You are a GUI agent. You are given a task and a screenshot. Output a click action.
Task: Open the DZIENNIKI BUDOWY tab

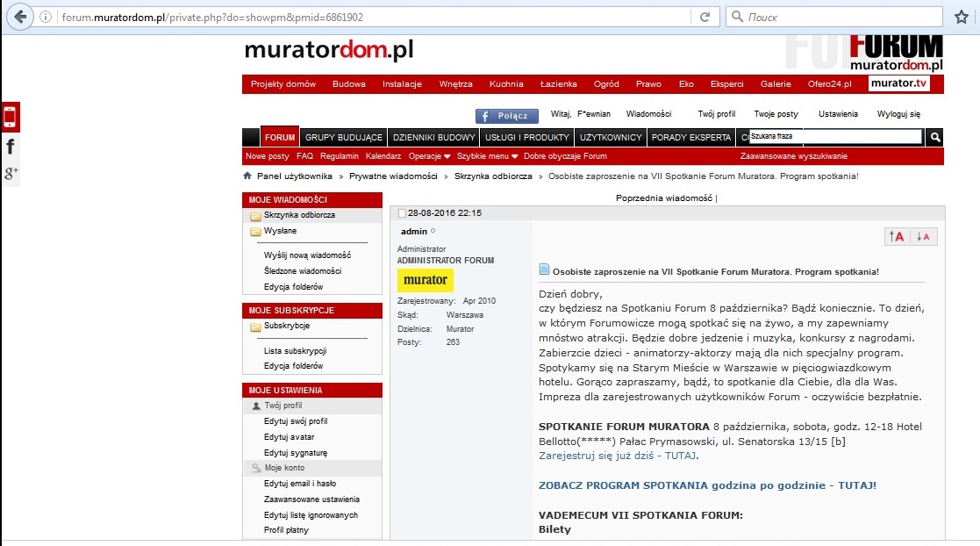click(x=433, y=137)
